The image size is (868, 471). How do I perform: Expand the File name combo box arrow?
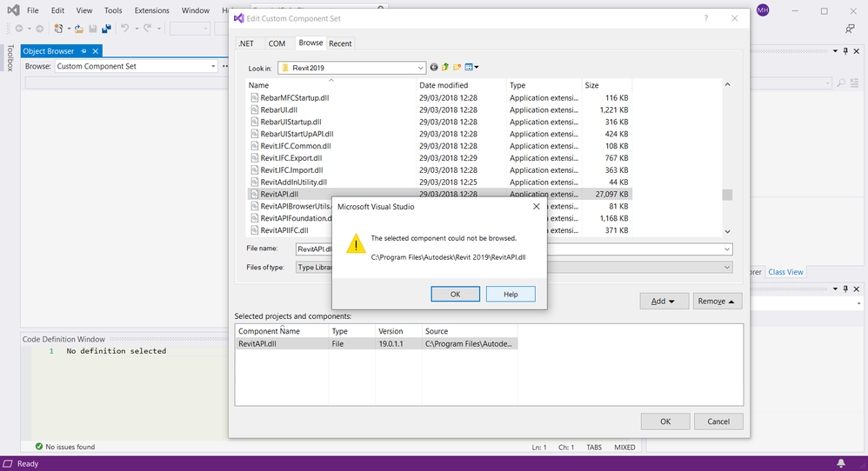[727, 249]
